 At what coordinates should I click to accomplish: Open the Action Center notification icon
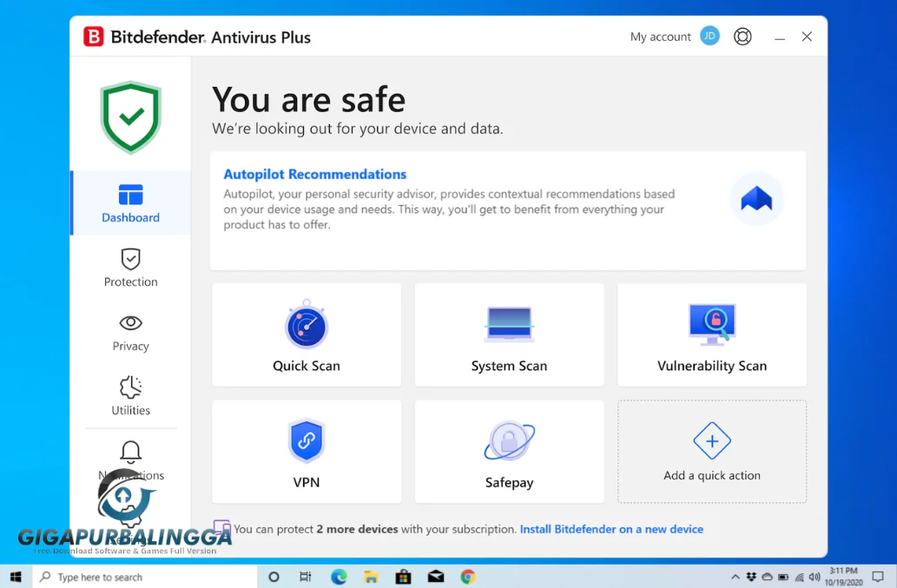point(878,577)
